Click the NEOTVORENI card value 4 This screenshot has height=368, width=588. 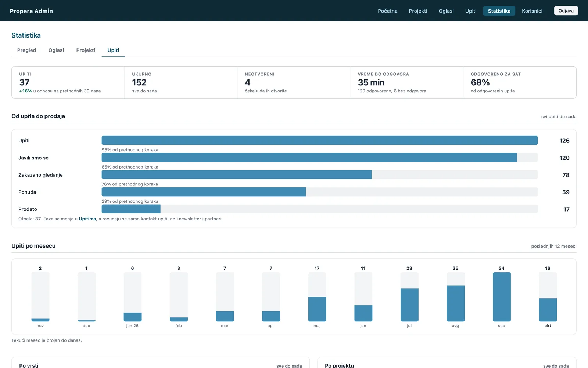coord(248,82)
